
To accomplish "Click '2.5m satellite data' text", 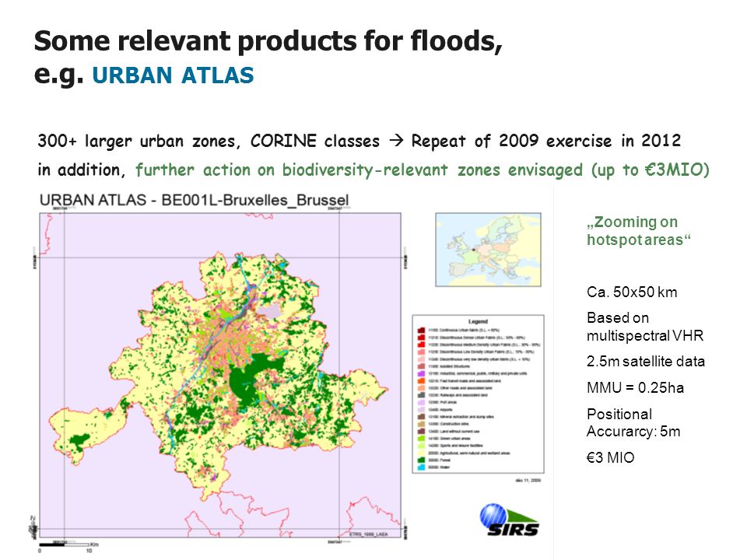I will point(646,362).
